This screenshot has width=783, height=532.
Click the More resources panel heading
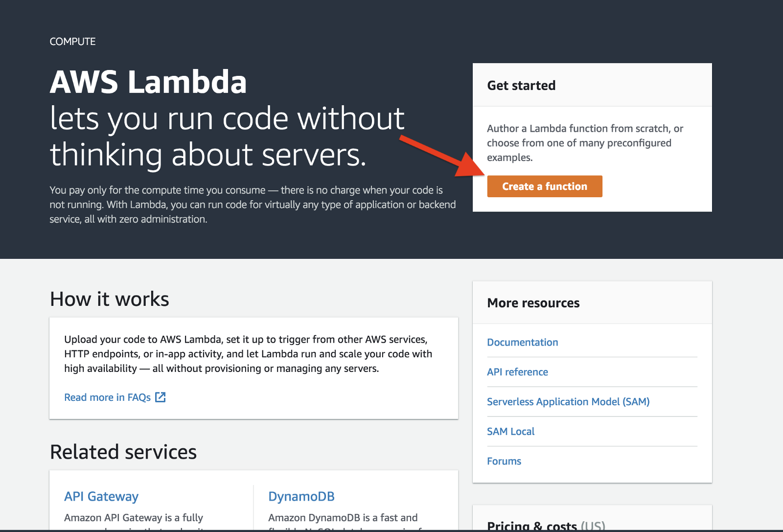[533, 303]
